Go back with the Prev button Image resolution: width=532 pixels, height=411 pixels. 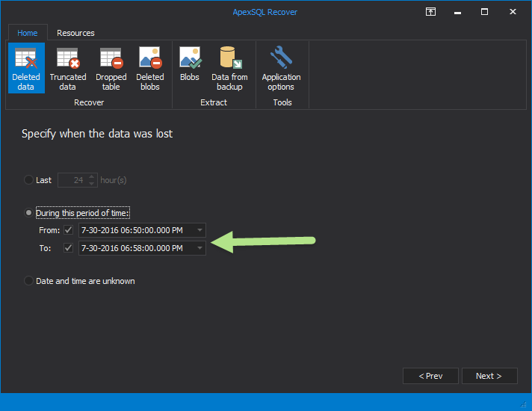(430, 376)
